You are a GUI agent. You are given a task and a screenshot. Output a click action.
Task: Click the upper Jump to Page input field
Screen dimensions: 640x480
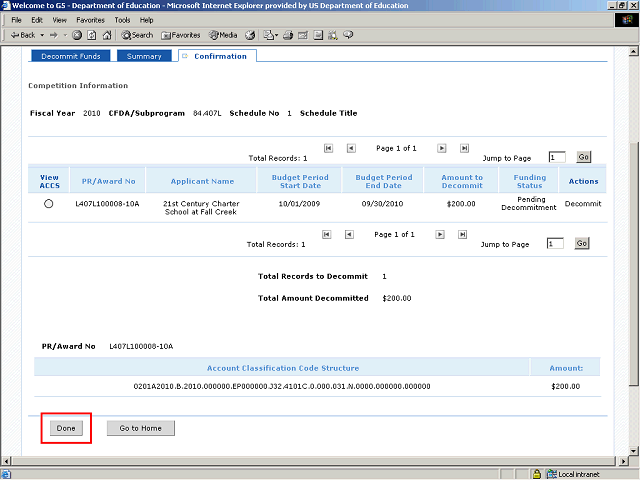(x=556, y=157)
